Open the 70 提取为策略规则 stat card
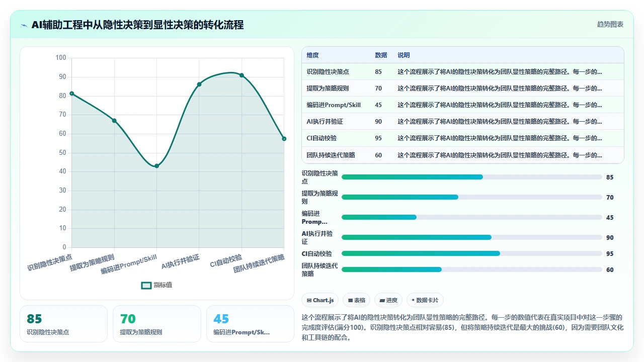Screen dimensions: 644x362 coord(157,324)
